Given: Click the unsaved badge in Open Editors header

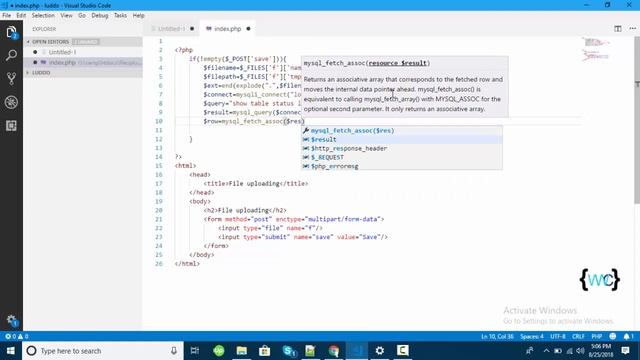Looking at the screenshot, I should tap(86, 42).
